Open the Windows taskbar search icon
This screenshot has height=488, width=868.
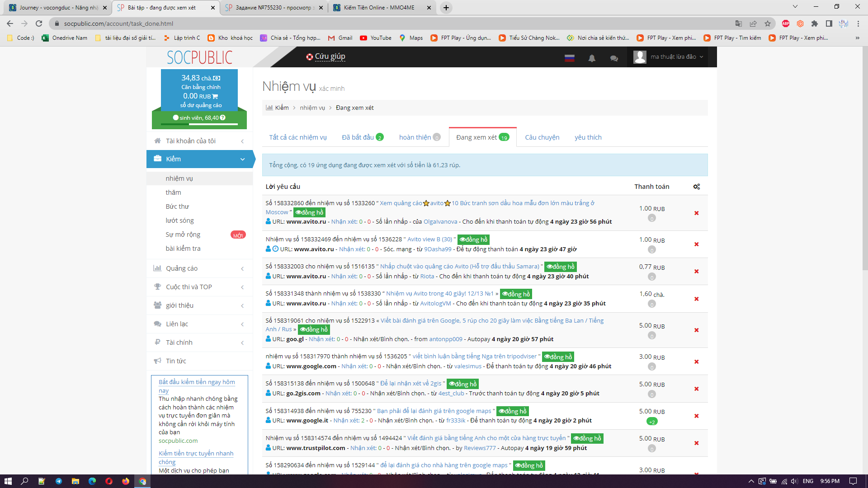(24, 481)
